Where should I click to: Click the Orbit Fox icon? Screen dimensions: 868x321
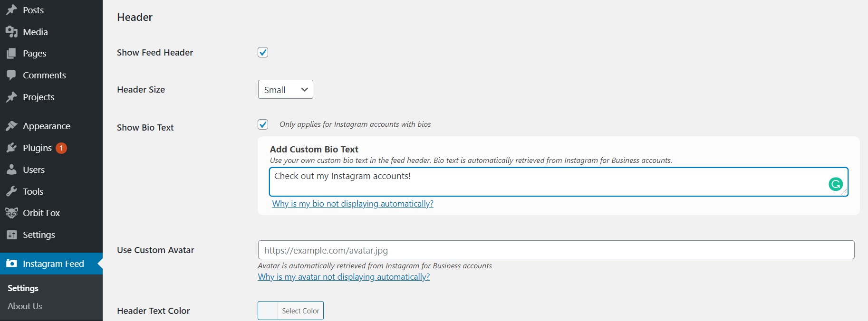coord(11,213)
